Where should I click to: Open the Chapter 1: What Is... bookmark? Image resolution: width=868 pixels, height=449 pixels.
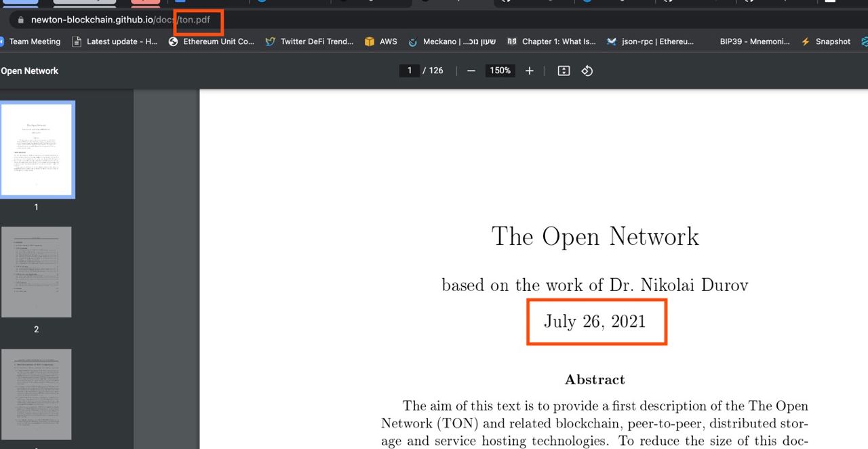point(551,41)
